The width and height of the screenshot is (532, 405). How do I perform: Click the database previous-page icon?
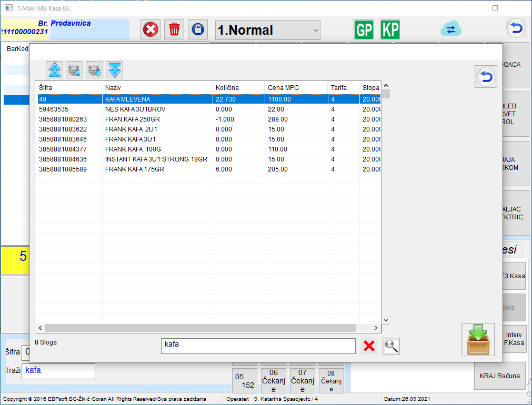click(x=75, y=70)
